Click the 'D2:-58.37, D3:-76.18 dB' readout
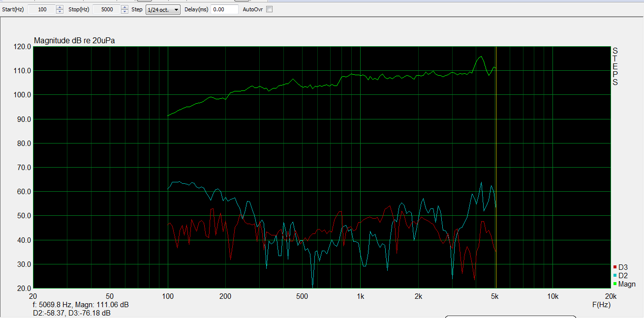The image size is (644, 318). [x=72, y=313]
